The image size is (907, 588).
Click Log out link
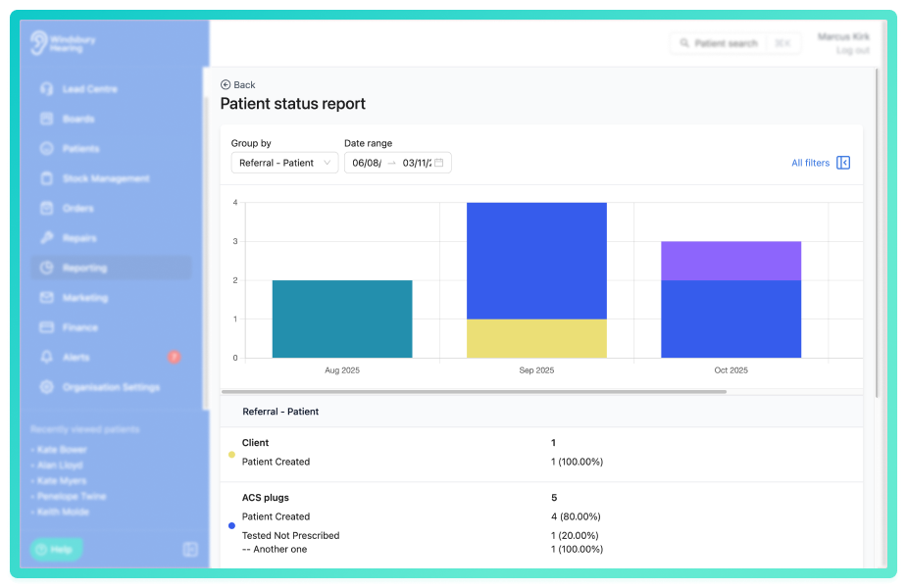click(853, 50)
